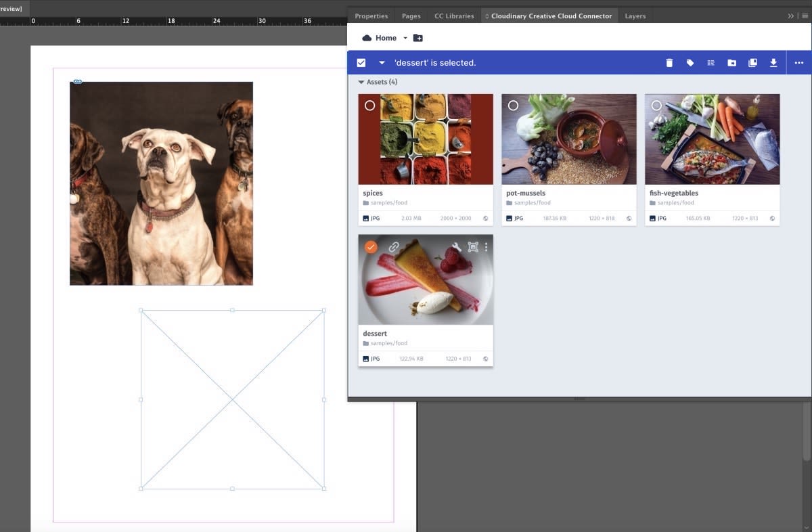812x532 pixels.
Task: Click the tag icon in selection bar
Action: [x=690, y=63]
